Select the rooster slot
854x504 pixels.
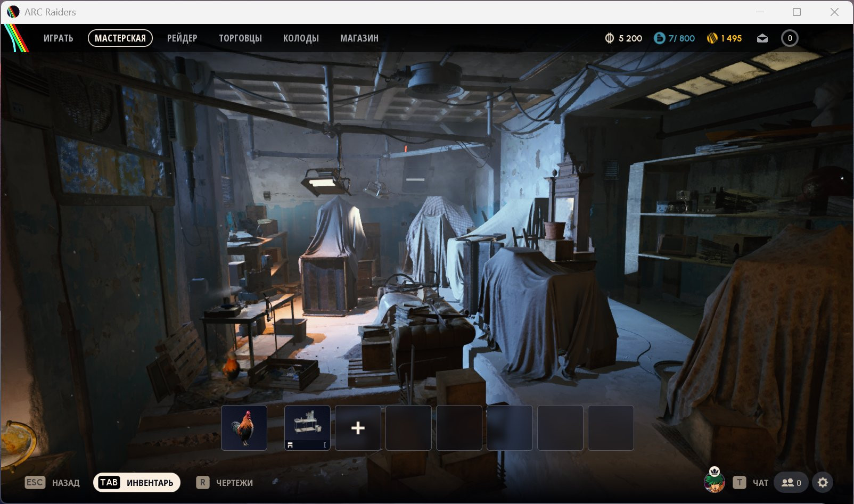coord(244,428)
